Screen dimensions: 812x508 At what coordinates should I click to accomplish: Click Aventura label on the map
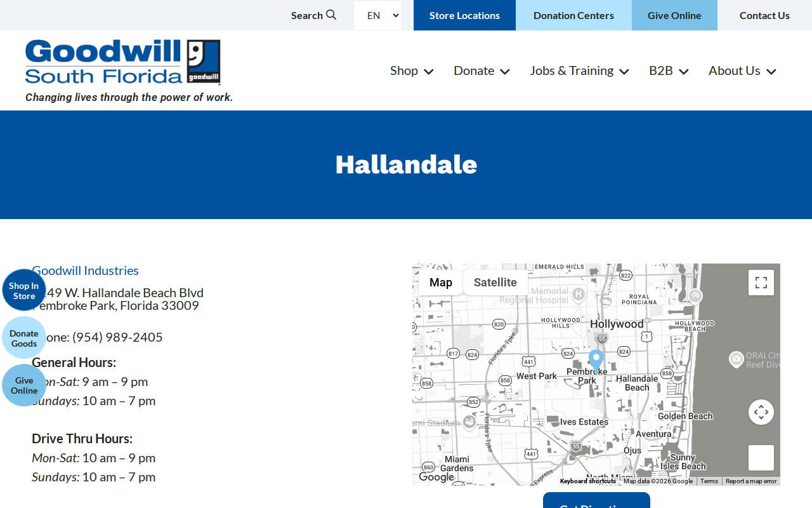click(653, 434)
